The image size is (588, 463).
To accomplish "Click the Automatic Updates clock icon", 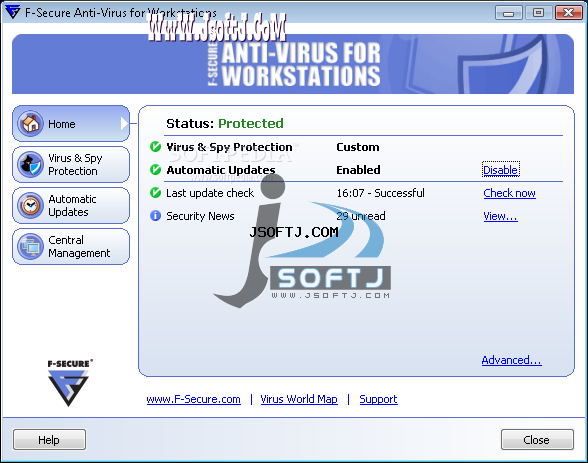I will coord(30,205).
